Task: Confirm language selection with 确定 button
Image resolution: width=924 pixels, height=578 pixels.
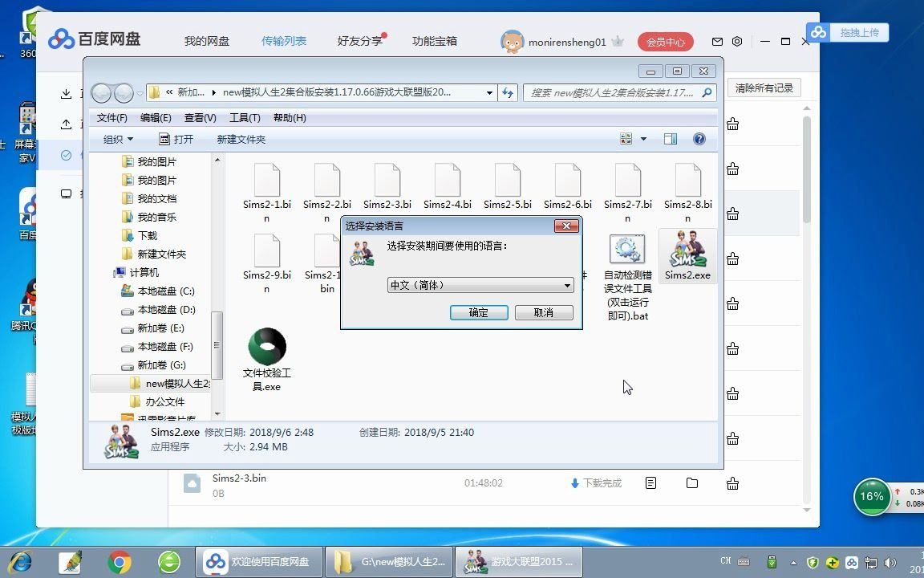Action: tap(479, 312)
